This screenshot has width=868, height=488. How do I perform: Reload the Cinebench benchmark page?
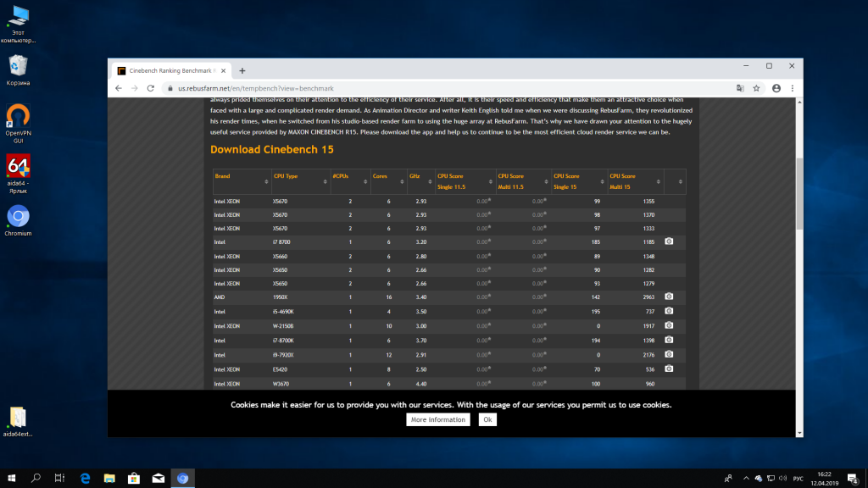[x=153, y=88]
